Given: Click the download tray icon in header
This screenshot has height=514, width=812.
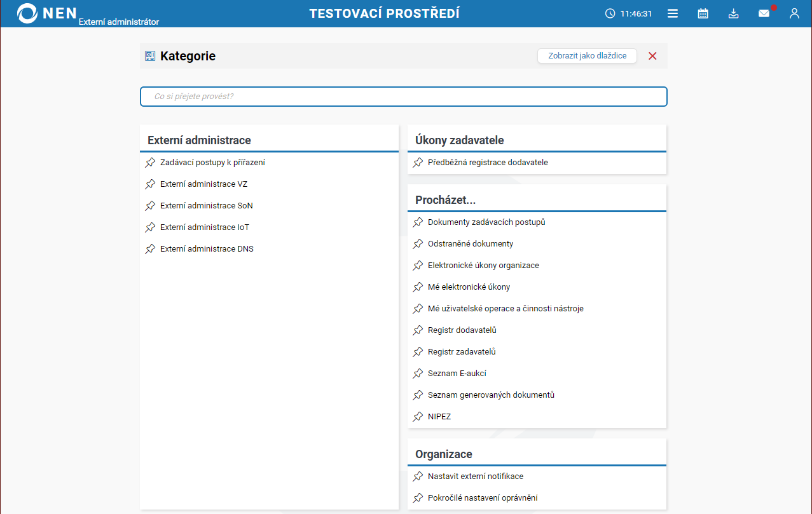Looking at the screenshot, I should click(x=733, y=13).
